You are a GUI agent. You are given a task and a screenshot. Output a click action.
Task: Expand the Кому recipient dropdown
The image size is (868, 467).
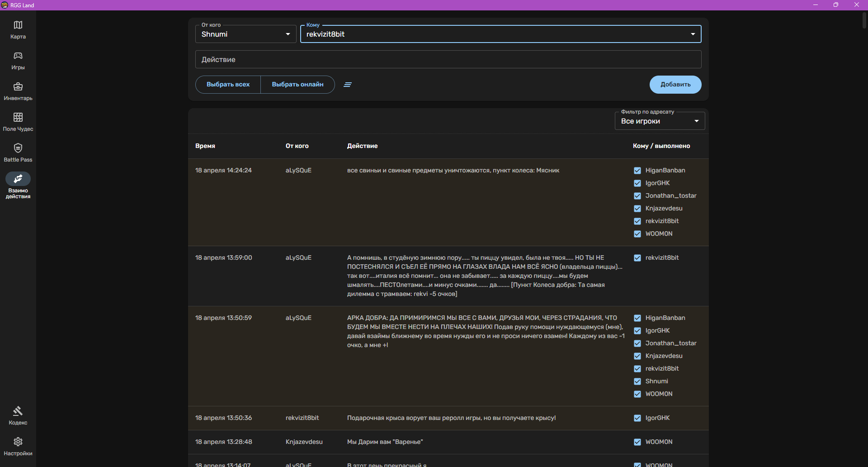click(500, 34)
